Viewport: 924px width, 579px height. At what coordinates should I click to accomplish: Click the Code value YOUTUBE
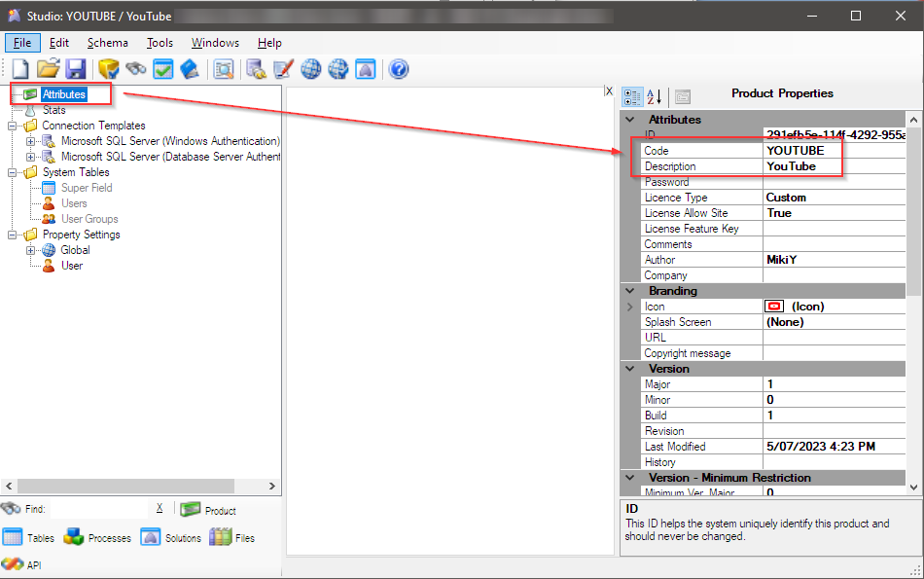795,151
